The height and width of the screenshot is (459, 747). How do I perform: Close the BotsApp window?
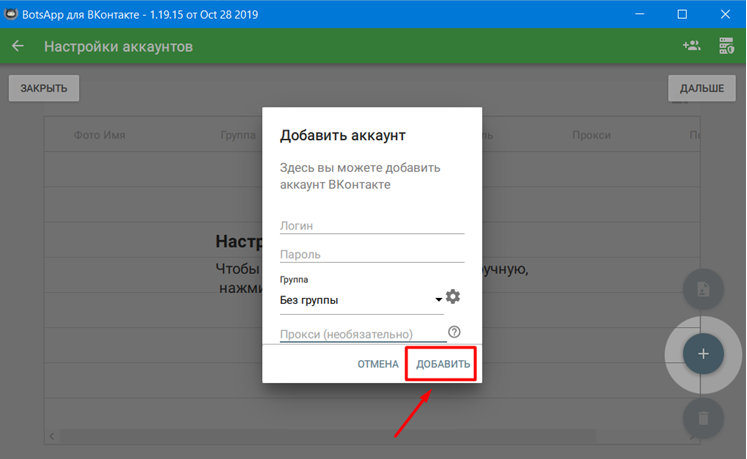point(725,14)
